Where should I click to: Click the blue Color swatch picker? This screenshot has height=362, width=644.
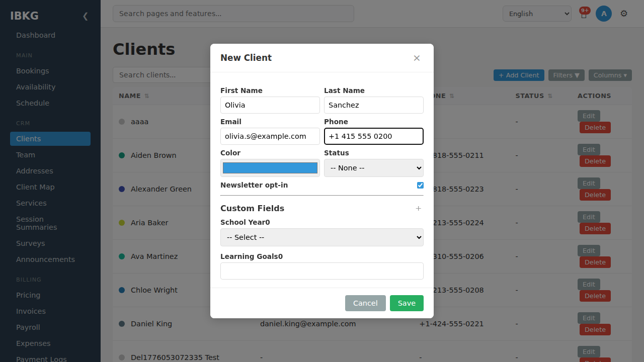point(270,168)
